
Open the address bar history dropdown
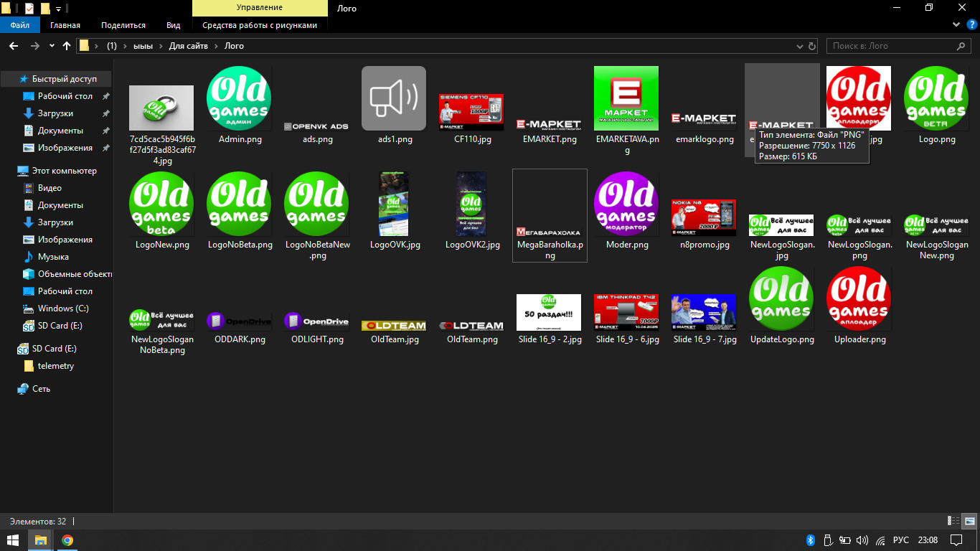800,46
